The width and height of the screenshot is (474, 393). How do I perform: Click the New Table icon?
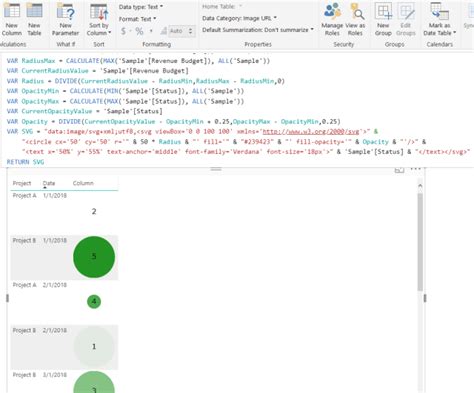[x=34, y=19]
